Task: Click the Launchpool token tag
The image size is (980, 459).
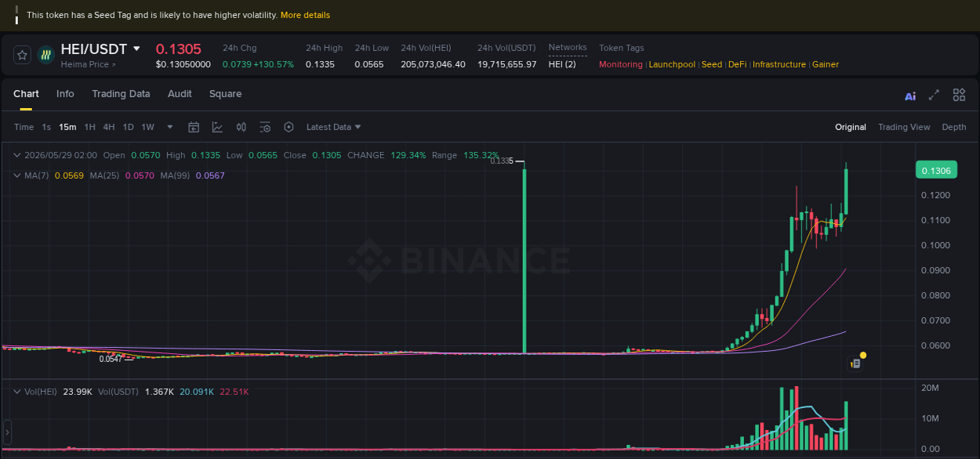Action: [672, 64]
